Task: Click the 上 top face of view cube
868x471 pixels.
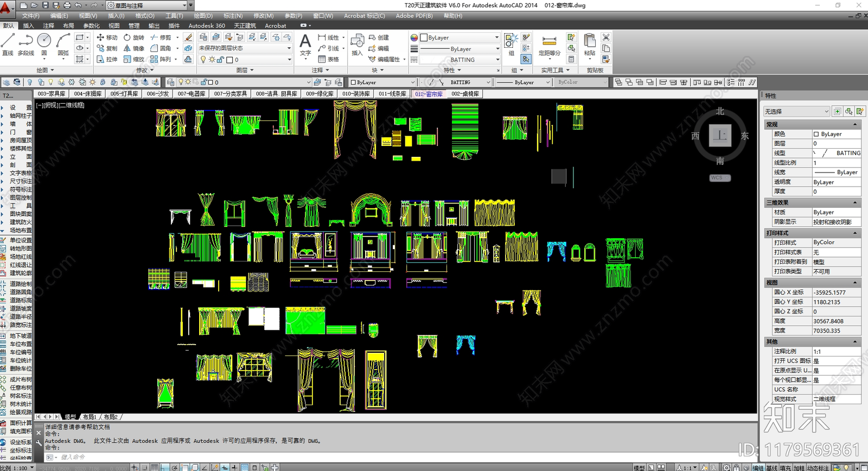Action: point(720,136)
